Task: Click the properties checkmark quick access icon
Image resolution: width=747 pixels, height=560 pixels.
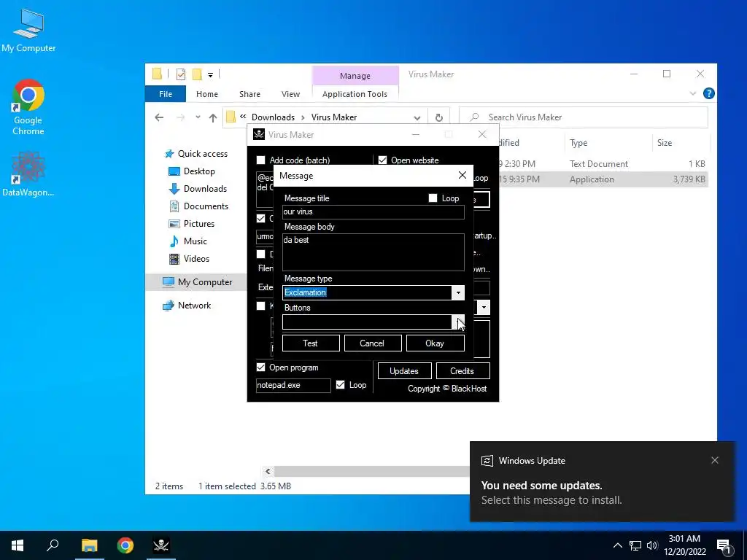Action: (x=181, y=74)
